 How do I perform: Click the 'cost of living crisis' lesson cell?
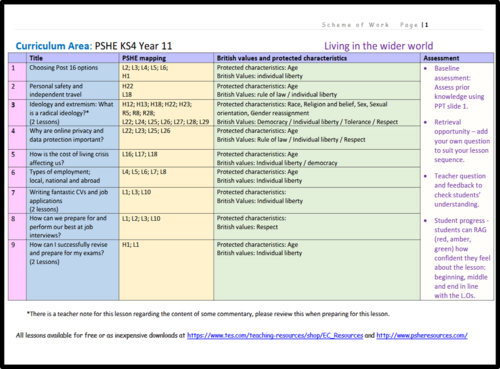(72, 158)
